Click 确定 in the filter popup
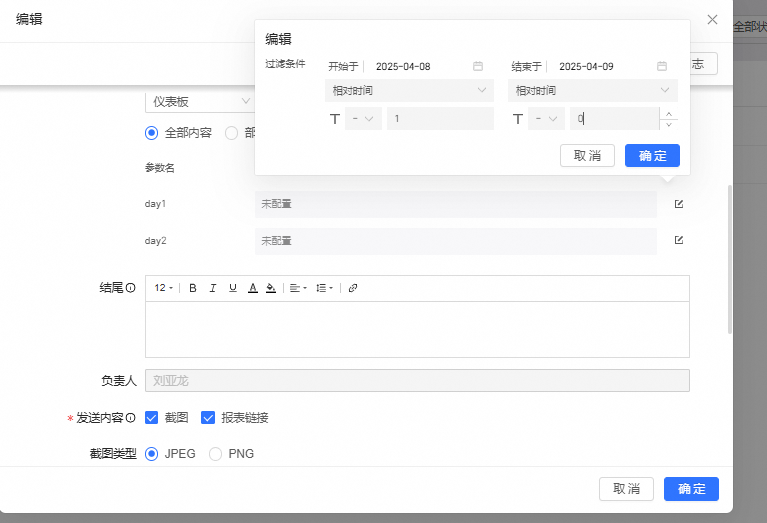The height and width of the screenshot is (523, 767). coord(652,156)
